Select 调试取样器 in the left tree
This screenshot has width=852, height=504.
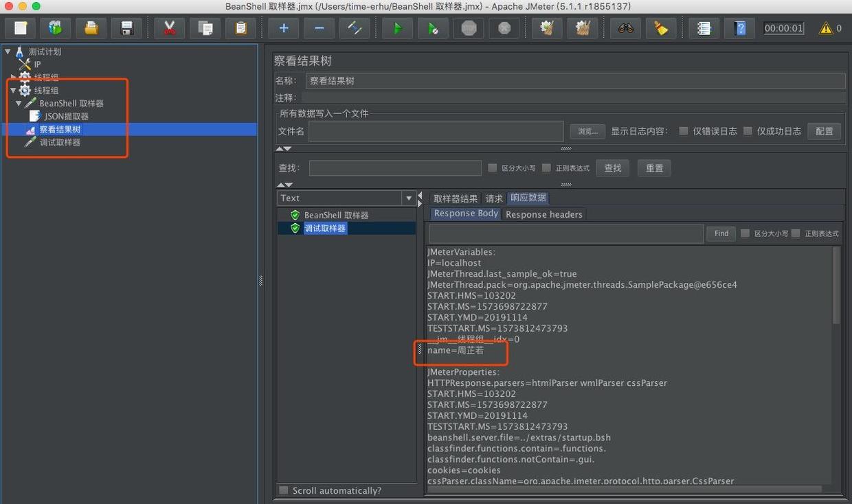60,142
